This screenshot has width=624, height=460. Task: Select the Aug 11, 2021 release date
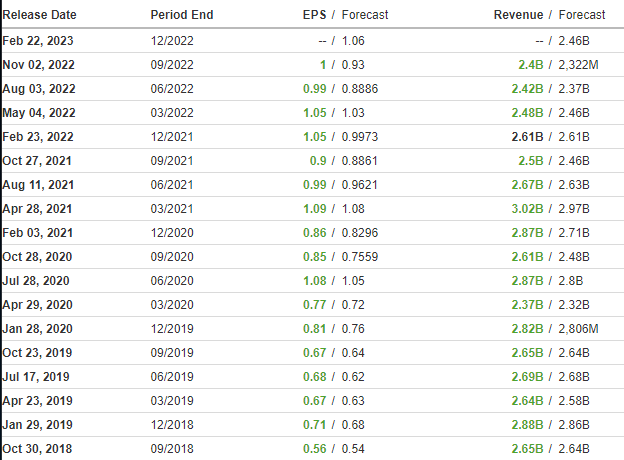click(x=38, y=185)
